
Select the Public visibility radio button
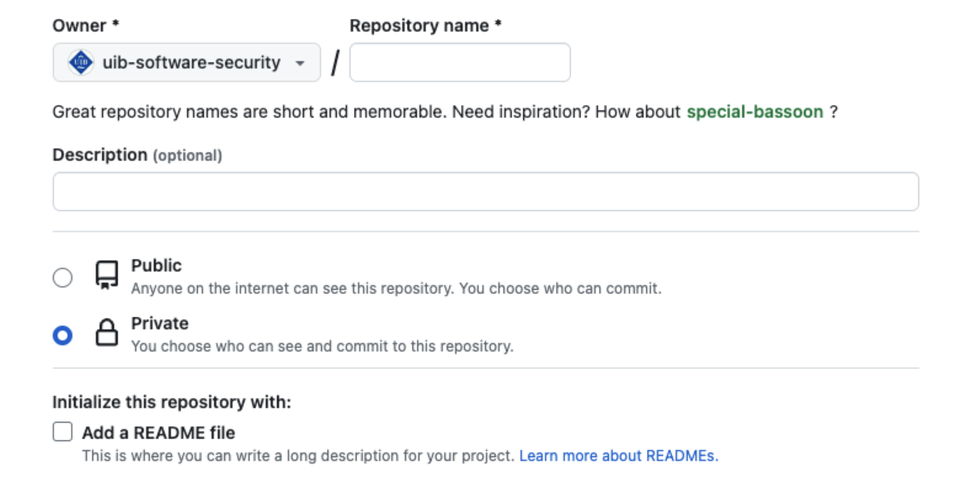coord(63,277)
